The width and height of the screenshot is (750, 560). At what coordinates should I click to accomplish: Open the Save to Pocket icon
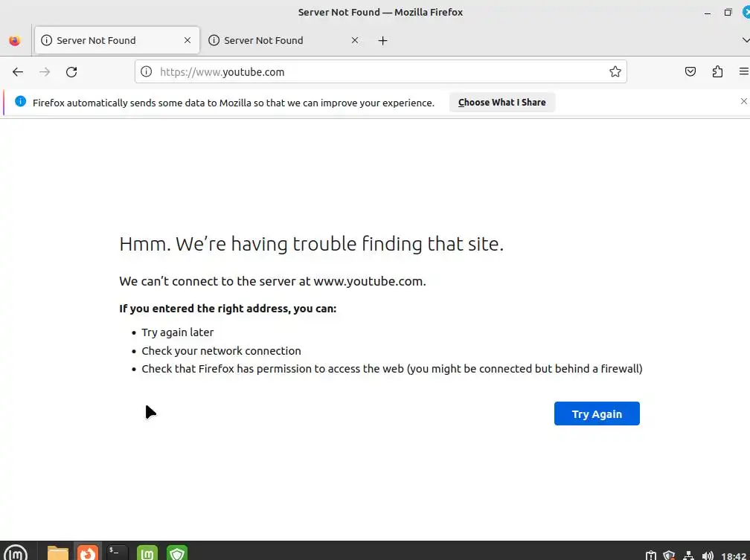(690, 71)
